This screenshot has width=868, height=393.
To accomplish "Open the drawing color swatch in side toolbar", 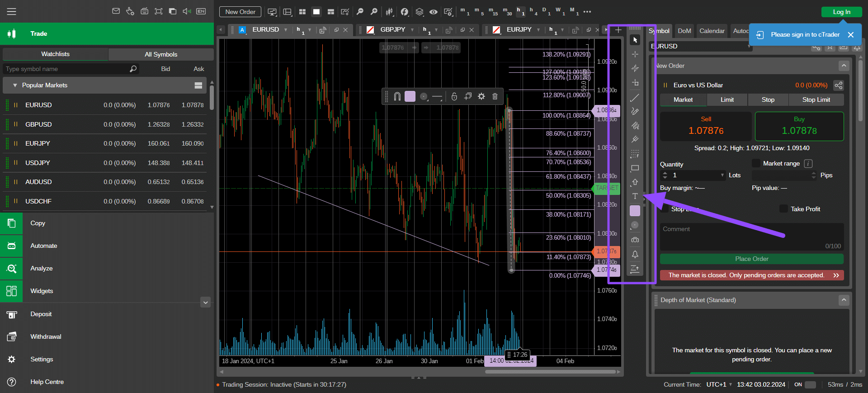I will [635, 211].
